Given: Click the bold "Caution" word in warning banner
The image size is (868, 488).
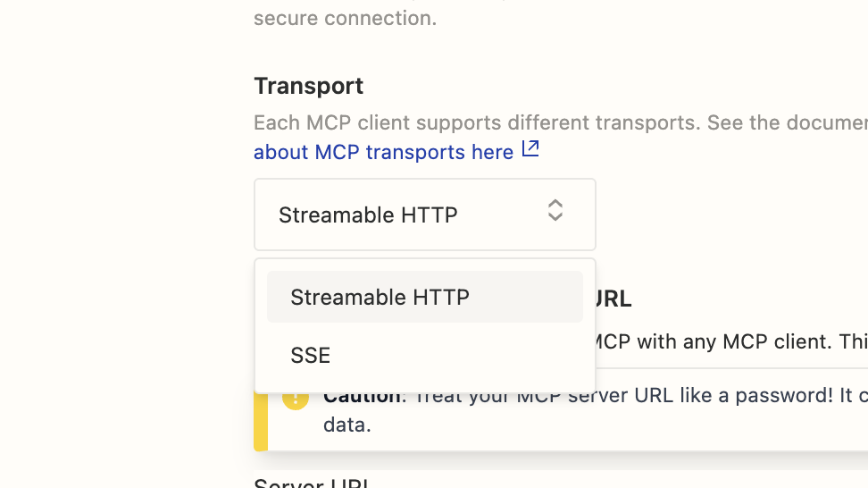Looking at the screenshot, I should click(x=362, y=396).
